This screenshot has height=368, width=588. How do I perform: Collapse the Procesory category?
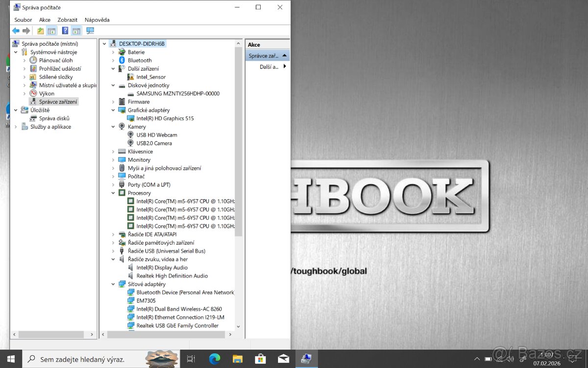113,193
